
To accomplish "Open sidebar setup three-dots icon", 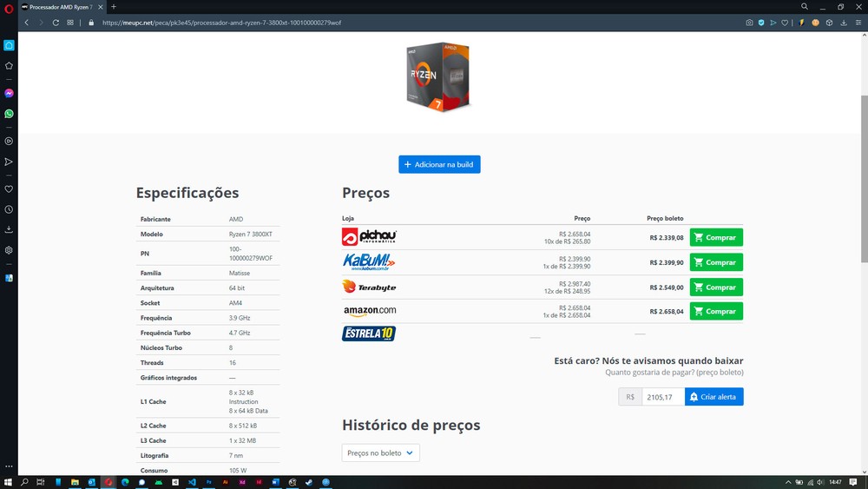I will (9, 466).
